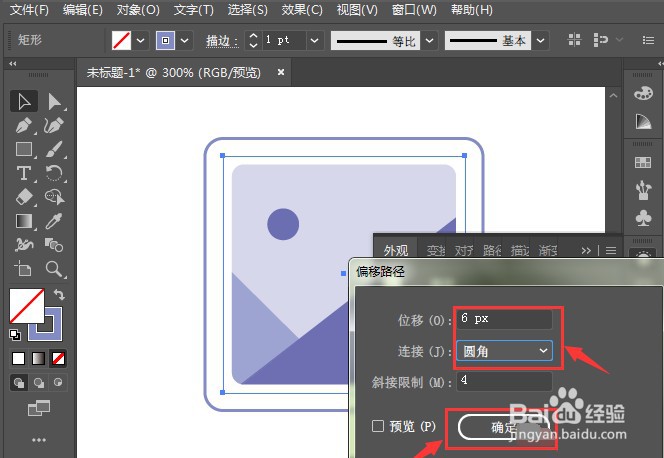This screenshot has height=458, width=664.
Task: Select the Paintbrush tool
Action: coord(54,149)
